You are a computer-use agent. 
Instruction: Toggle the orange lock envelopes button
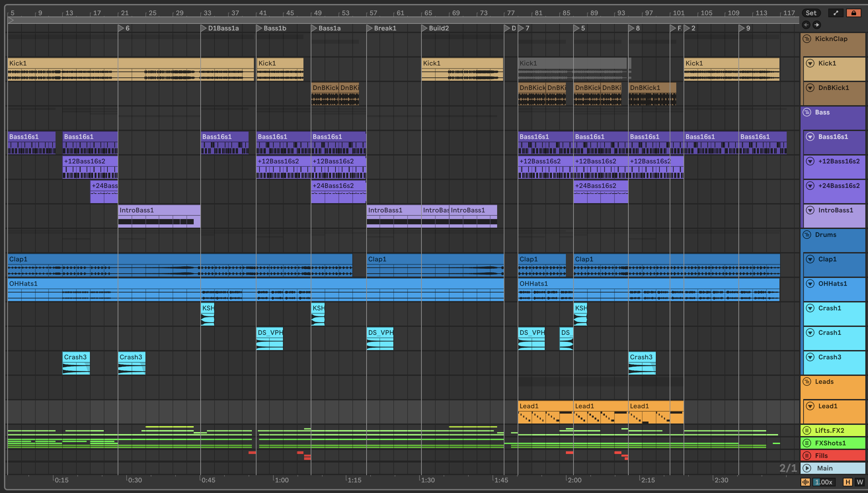853,13
